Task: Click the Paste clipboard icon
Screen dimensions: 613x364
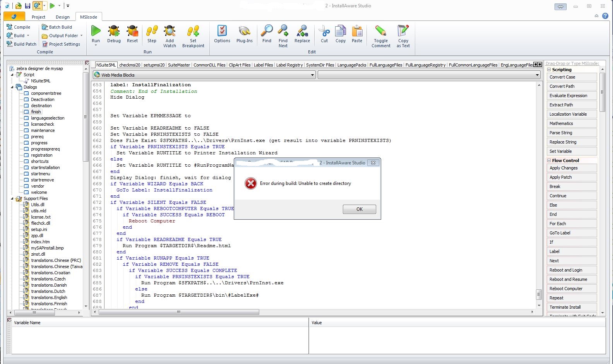Action: 357,31
